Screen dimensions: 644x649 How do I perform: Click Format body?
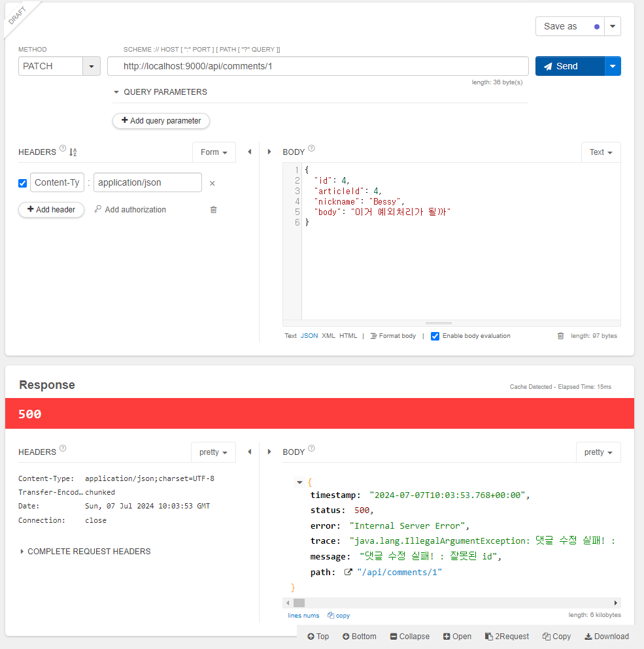coord(393,336)
